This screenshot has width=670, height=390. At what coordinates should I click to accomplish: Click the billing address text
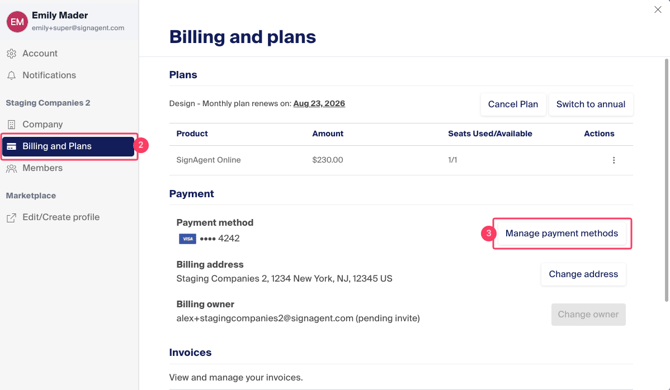[284, 279]
